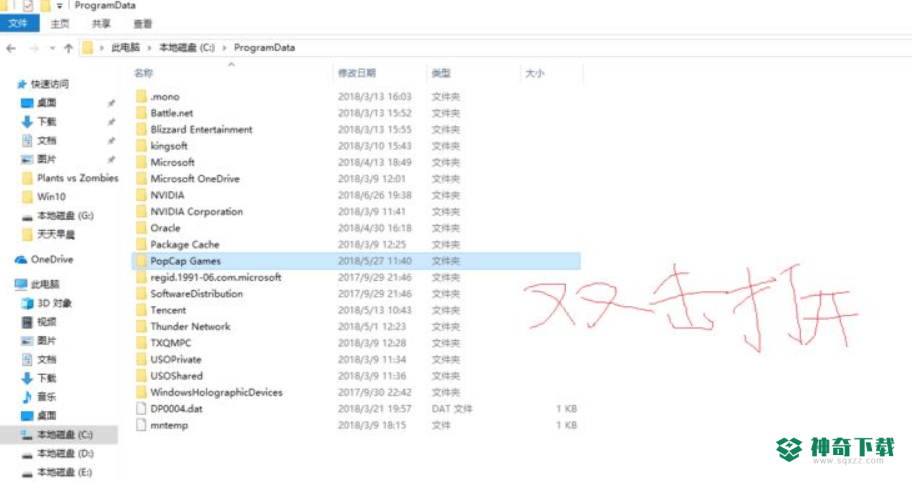Select the Oracle folder icon
This screenshot has width=912, height=482.
(x=141, y=228)
